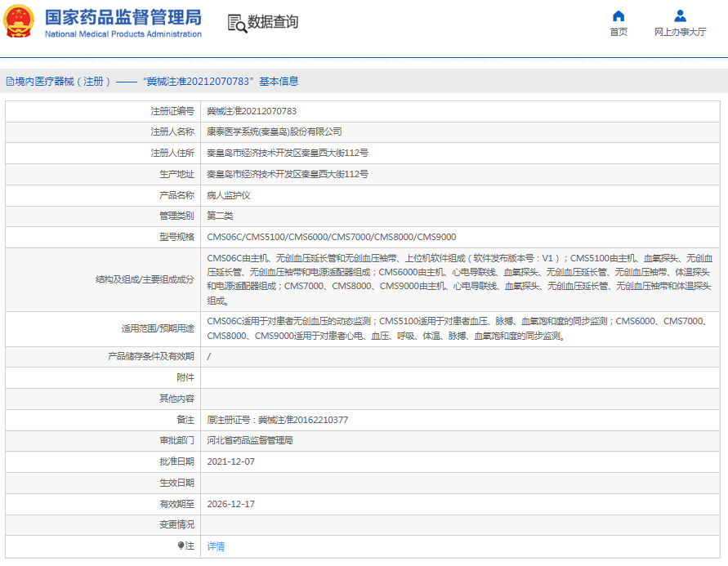Click the 适用范围 intended use paragraph
This screenshot has width=728, height=566.
pos(458,328)
